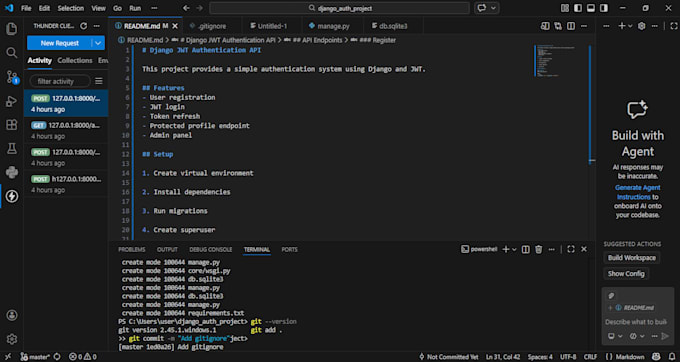Go back with navigation arrow
The height and width of the screenshot is (362, 680).
(186, 8)
